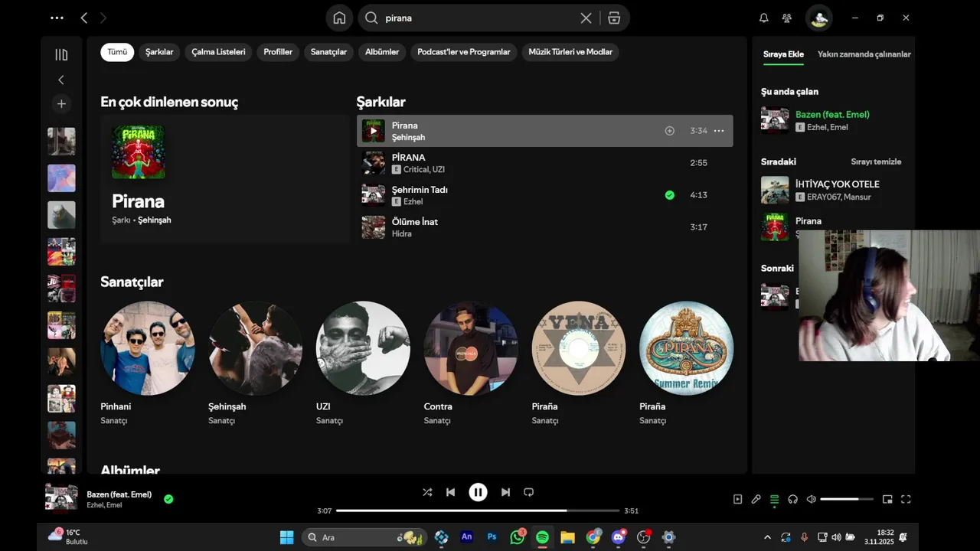Show lyrics with the microphone icon
980x551 pixels.
756,499
